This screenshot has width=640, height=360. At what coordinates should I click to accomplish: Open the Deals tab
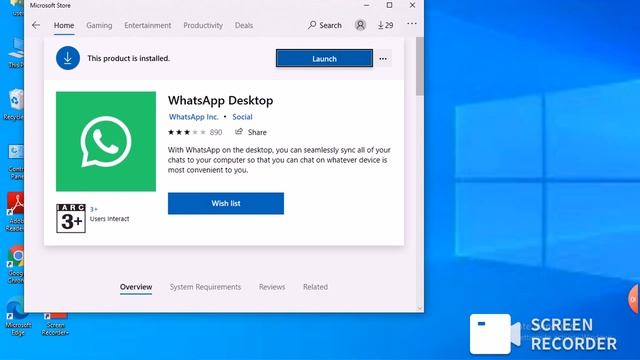point(244,25)
